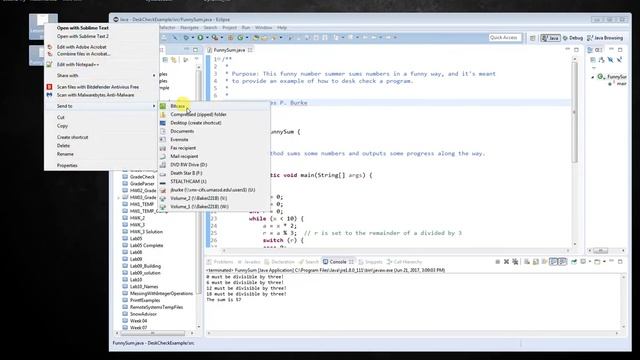Click Collapse All icon in Package Explorer toolbar
The image size is (640, 360).
tap(165, 60)
